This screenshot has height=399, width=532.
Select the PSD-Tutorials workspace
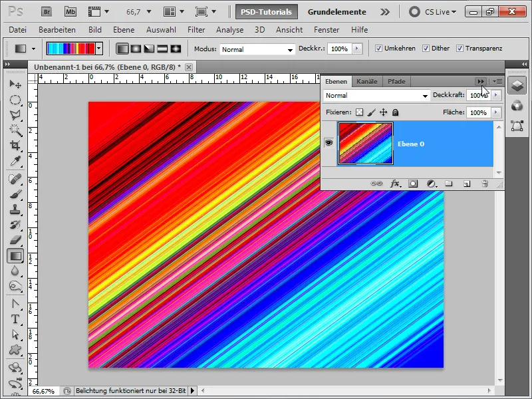click(x=267, y=12)
